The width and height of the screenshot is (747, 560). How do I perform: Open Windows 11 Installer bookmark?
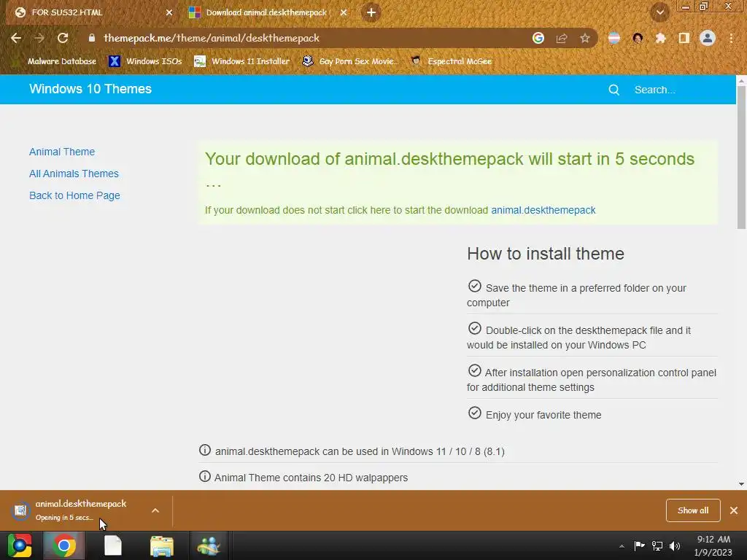(242, 61)
